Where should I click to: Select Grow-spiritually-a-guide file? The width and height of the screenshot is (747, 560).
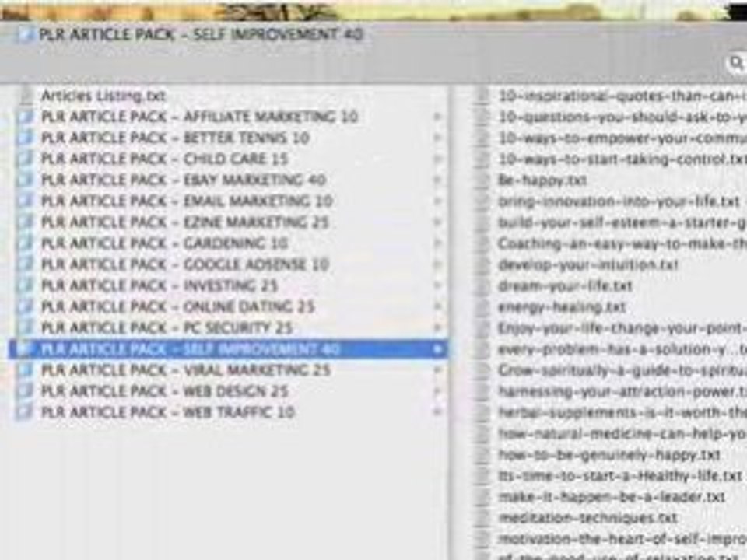click(622, 370)
